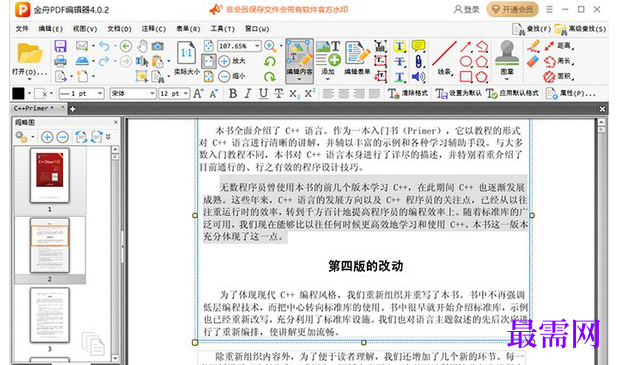Select the text selection tool
The height and width of the screenshot is (365, 619).
click(x=142, y=61)
